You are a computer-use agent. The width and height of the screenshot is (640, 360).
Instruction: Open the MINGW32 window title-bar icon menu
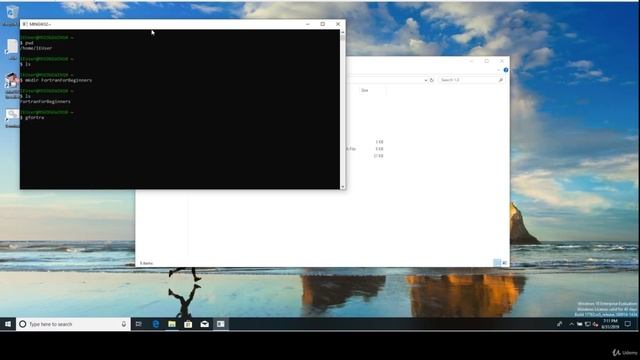[25, 24]
